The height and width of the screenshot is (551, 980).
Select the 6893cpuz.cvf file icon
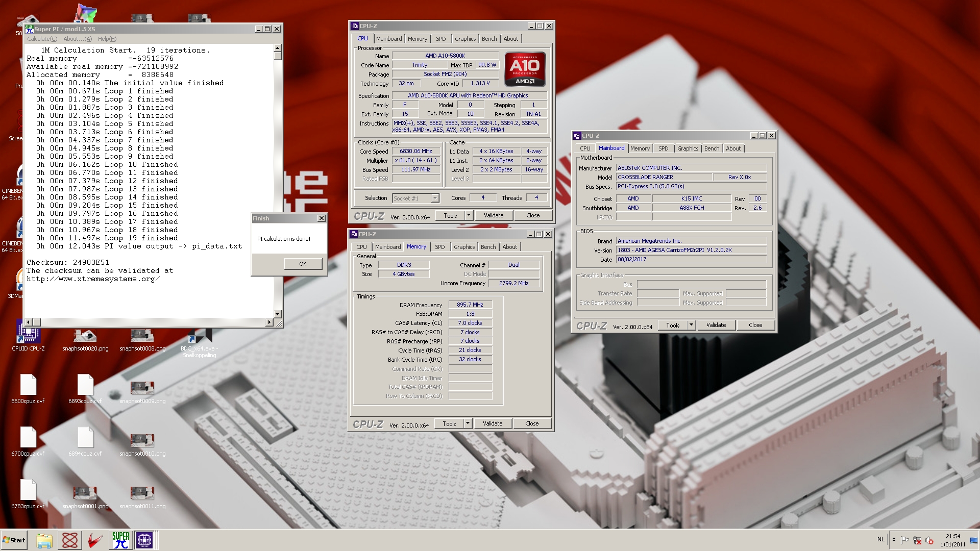85,389
